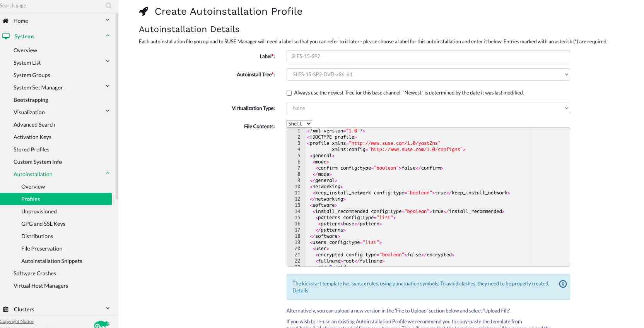The height and width of the screenshot is (328, 644).
Task: Click line number 14 in editor gutter
Action: point(297,211)
